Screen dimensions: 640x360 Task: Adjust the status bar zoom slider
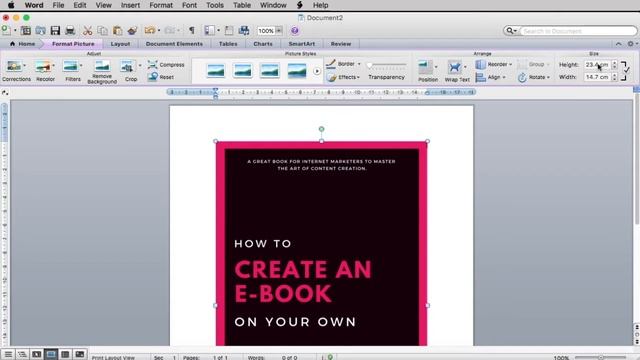click(600, 358)
